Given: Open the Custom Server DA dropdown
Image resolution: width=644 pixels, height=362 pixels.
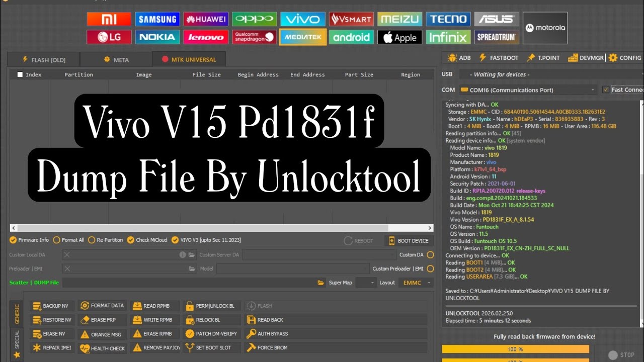Looking at the screenshot, I should [x=319, y=255].
